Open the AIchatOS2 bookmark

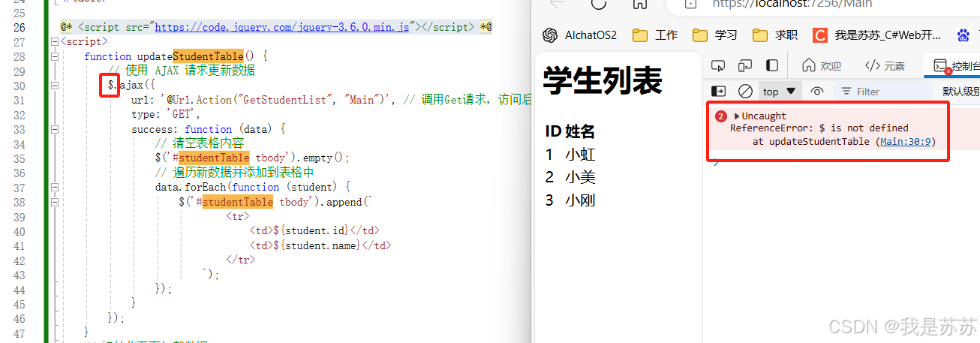tap(579, 35)
